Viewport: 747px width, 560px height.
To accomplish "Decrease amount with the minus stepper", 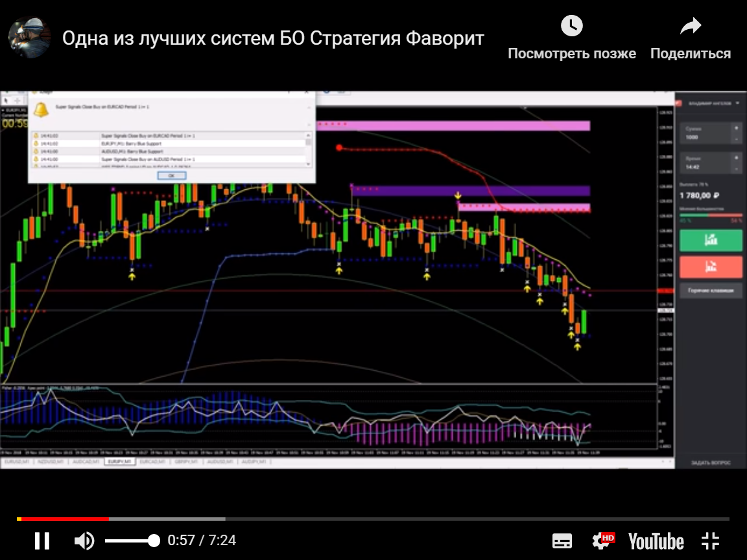I will pos(737,139).
